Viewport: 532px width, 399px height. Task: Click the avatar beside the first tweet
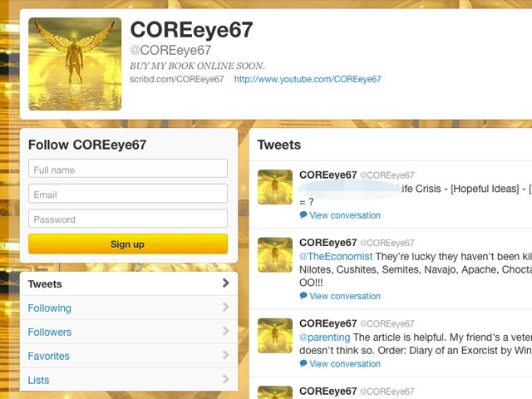(x=275, y=187)
